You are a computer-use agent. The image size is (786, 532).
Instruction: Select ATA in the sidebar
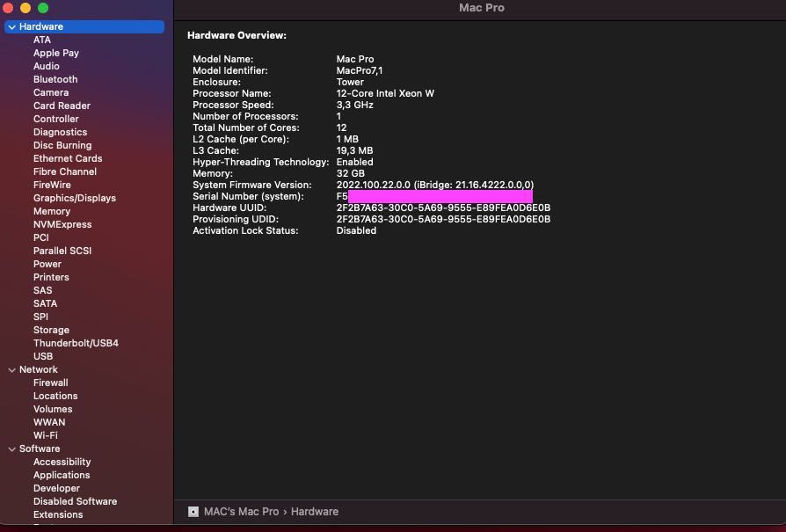click(x=42, y=40)
